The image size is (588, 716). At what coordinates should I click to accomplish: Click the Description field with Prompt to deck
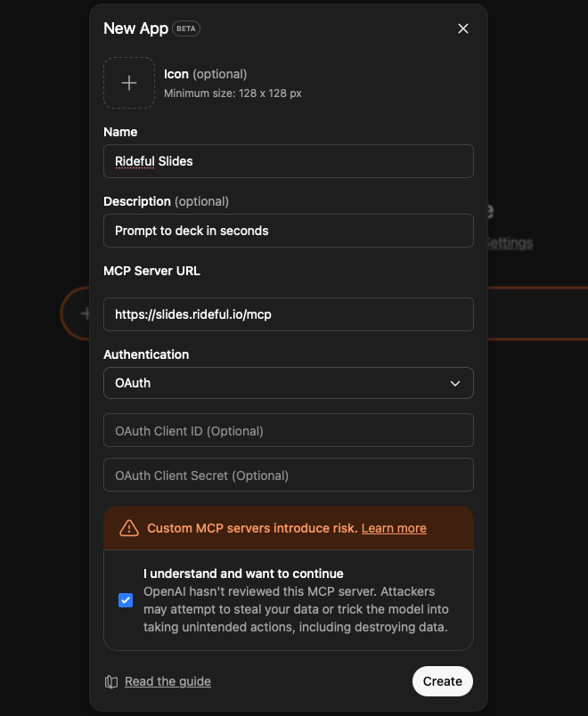[x=288, y=230]
